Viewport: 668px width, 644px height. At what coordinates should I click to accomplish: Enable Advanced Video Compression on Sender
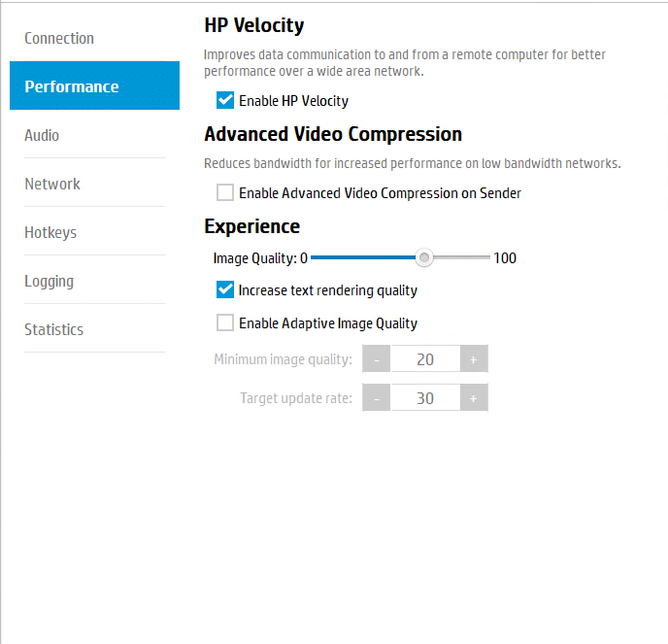tap(225, 192)
